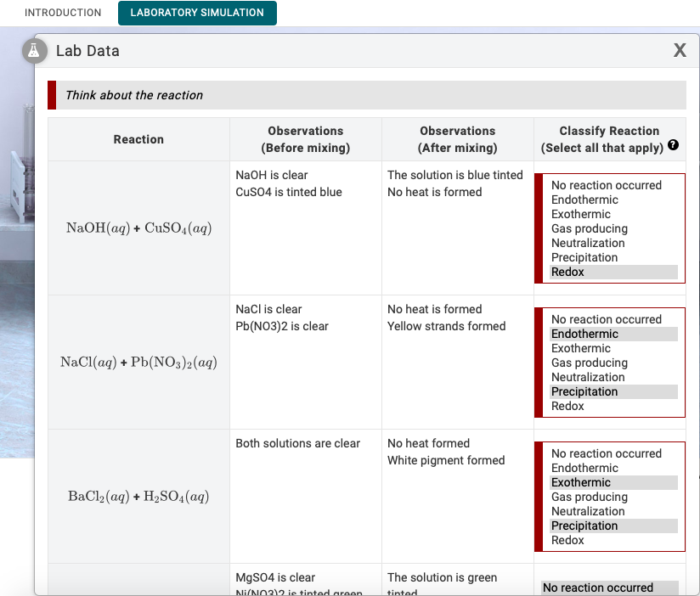The image size is (700, 596).
Task: Deselect Precipitation for NaCl + Pb(NO3)2
Action: (613, 391)
